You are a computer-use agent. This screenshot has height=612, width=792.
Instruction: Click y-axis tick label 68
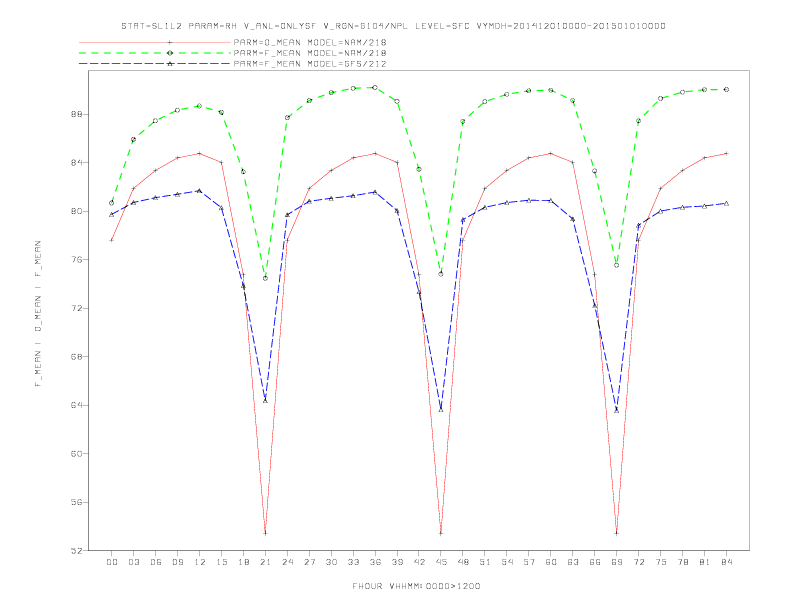78,356
